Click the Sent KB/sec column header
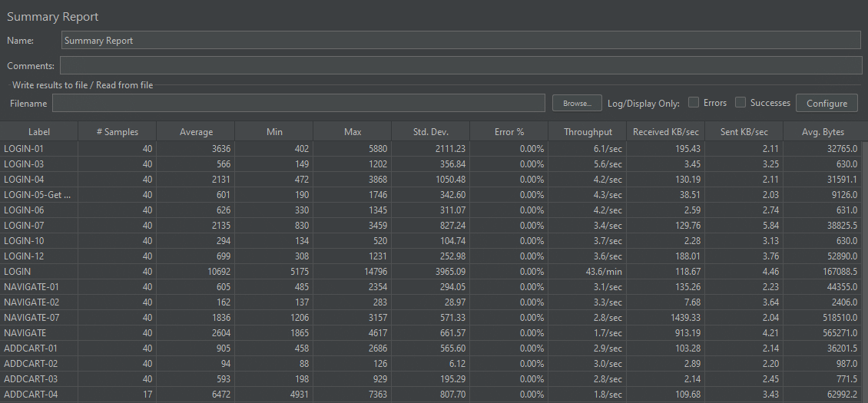Screen dimensions: 868x403 click(x=744, y=132)
